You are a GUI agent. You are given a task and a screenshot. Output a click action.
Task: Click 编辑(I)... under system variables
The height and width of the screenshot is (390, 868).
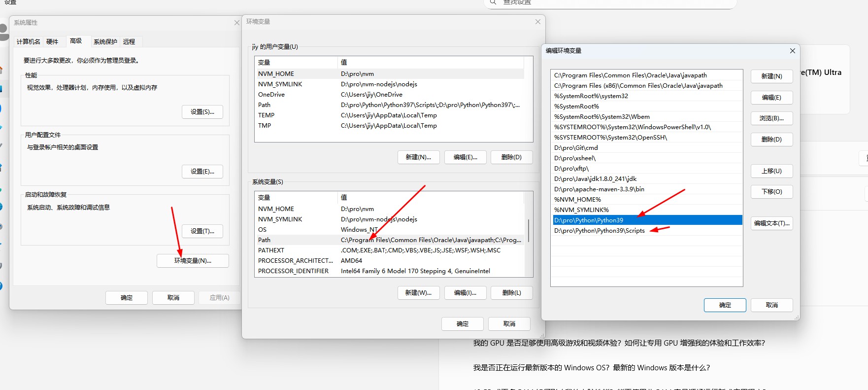click(465, 293)
